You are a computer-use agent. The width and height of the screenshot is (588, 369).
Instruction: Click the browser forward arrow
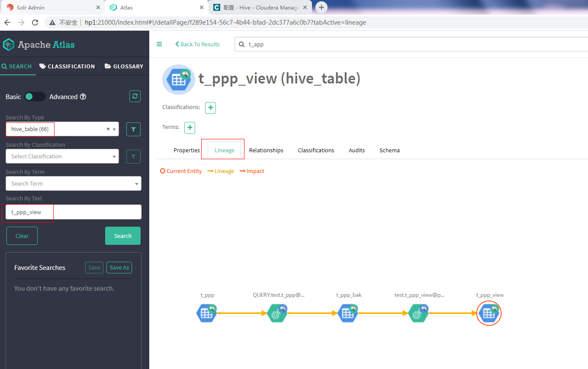pos(21,22)
